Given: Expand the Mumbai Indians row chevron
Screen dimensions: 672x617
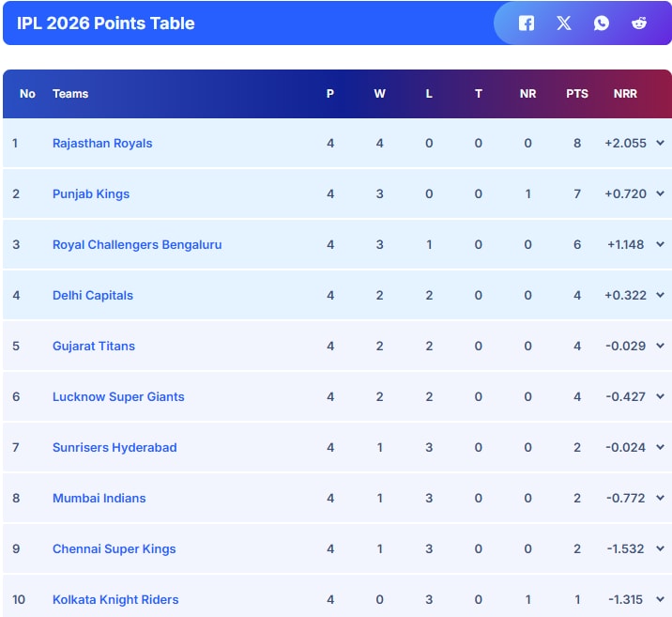Looking at the screenshot, I should pyautogui.click(x=660, y=499).
